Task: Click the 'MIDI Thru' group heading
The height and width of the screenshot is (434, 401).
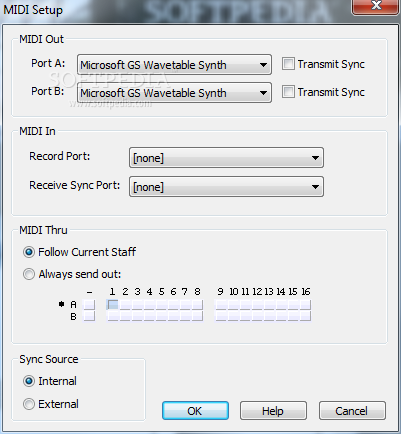Action: tap(43, 230)
